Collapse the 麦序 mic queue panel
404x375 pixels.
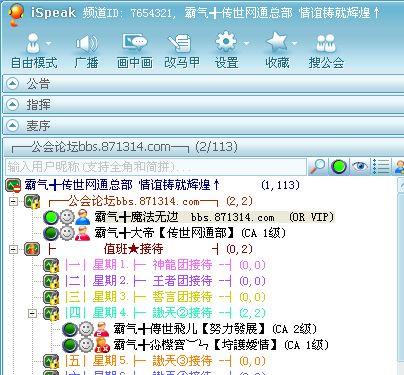click(13, 126)
